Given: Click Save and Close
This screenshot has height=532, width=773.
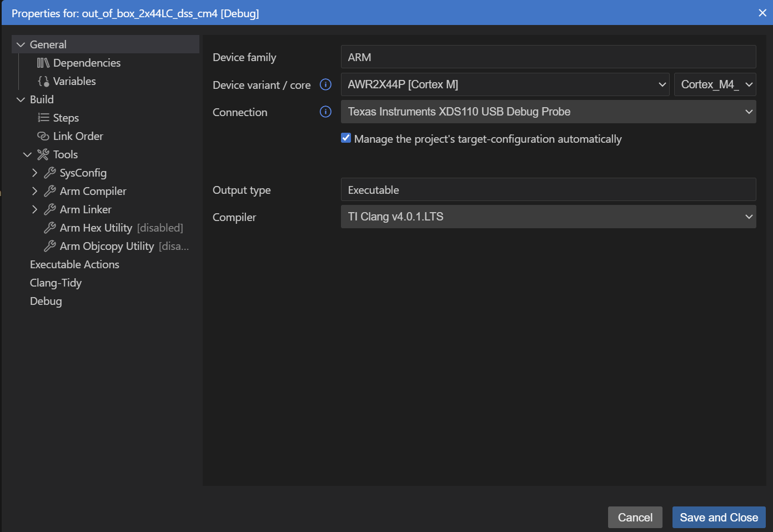Looking at the screenshot, I should coord(719,518).
